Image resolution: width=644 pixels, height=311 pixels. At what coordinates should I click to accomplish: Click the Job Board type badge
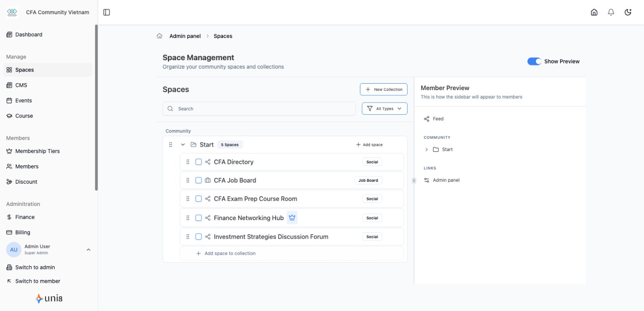[x=368, y=181]
